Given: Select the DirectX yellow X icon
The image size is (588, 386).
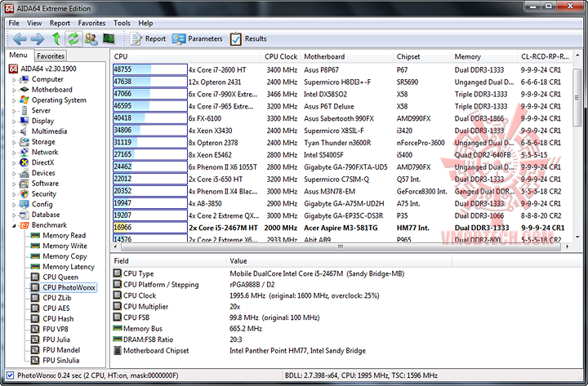Looking at the screenshot, I should point(24,162).
